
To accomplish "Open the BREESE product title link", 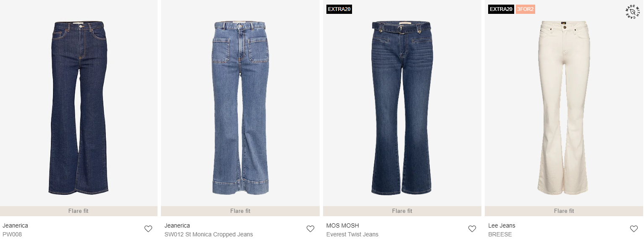I will click(500, 234).
